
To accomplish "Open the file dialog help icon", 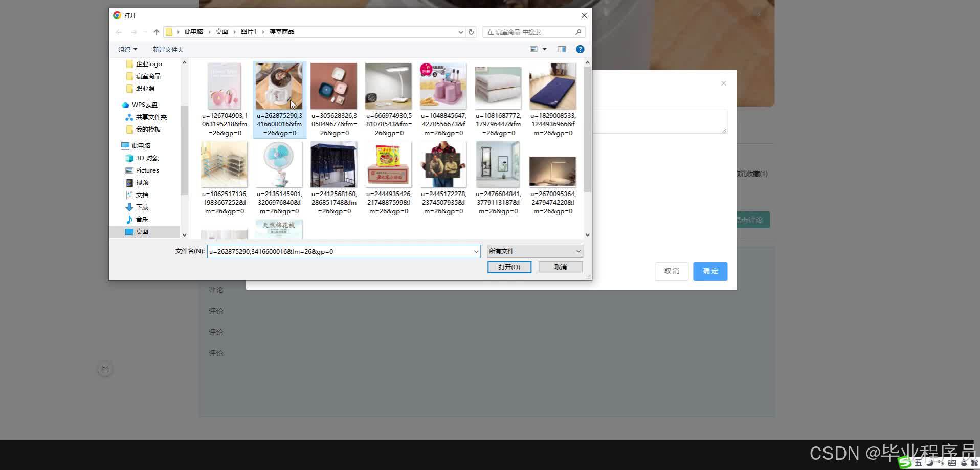I will 580,49.
